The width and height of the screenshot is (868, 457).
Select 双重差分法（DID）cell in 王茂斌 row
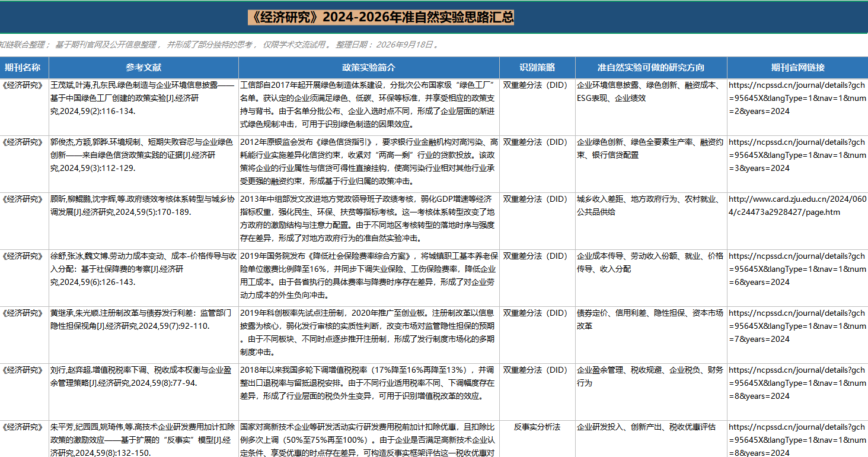537,107
